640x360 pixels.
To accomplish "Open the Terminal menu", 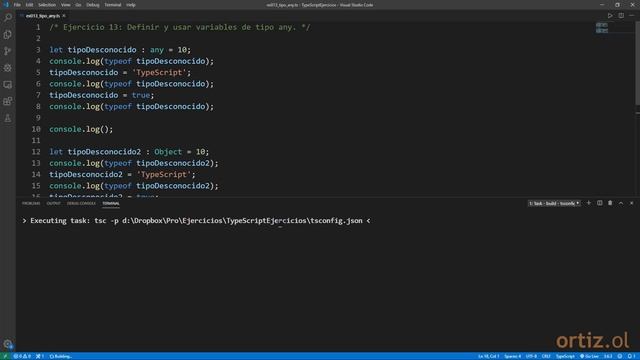I will [113, 5].
